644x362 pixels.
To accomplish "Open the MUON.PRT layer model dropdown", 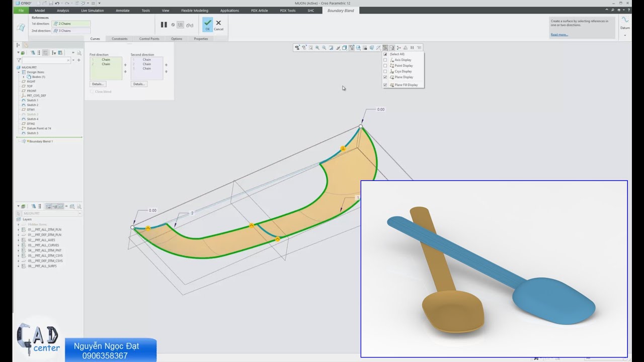I will [x=79, y=214].
